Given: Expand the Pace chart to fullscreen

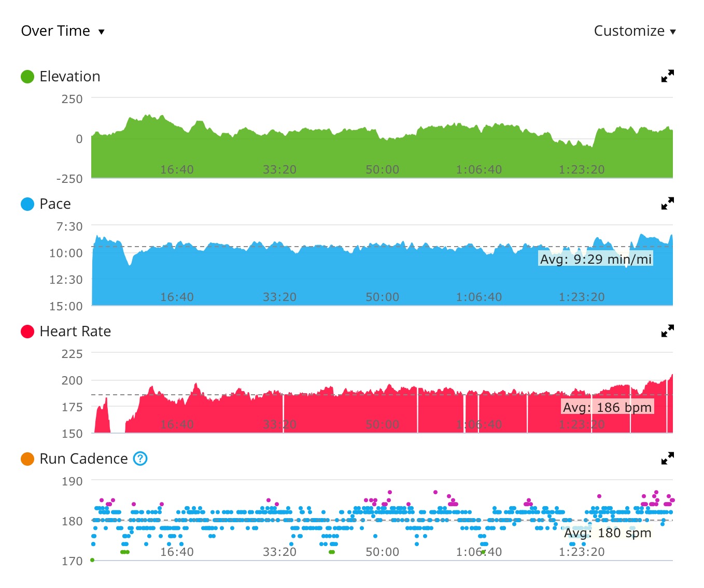Looking at the screenshot, I should [667, 204].
